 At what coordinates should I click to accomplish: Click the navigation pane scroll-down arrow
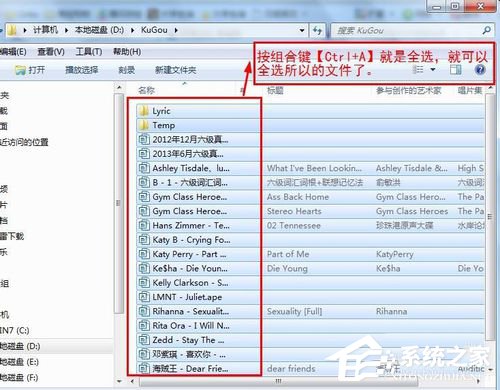[x=119, y=381]
